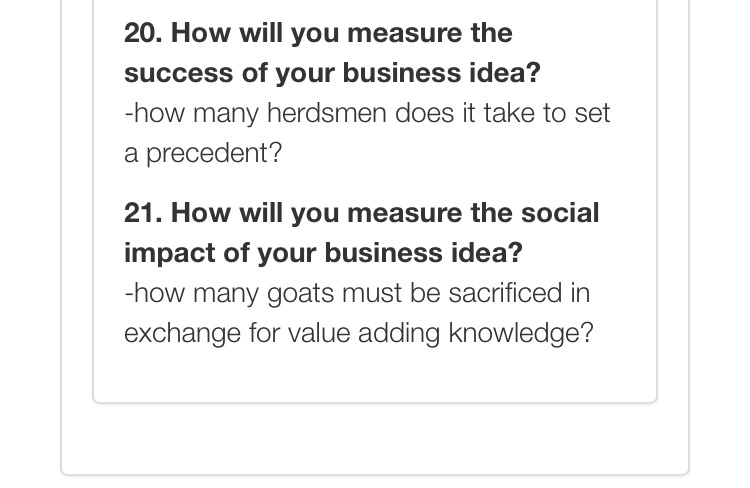
Task: Click the number "20." in the heading
Action: pyautogui.click(x=143, y=33)
